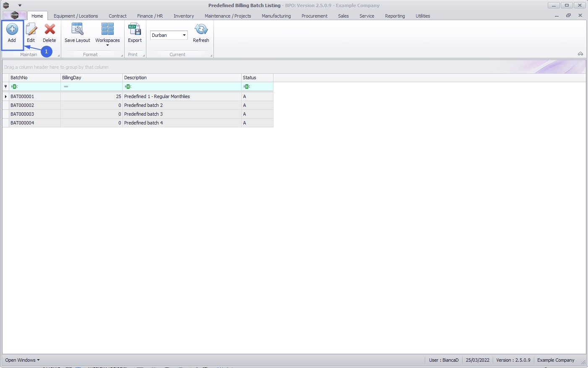This screenshot has width=588, height=368.
Task: Open the Contract tab
Action: click(x=117, y=16)
